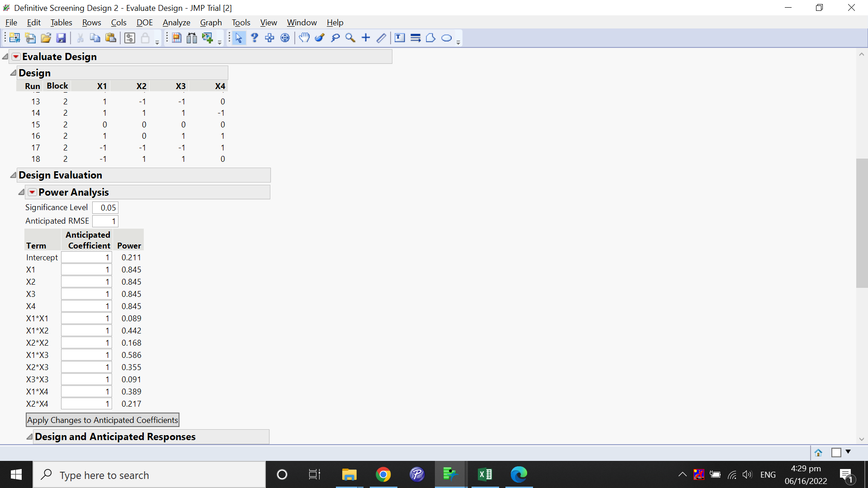The height and width of the screenshot is (488, 868).
Task: Collapse the Design Evaluation section
Action: click(13, 175)
